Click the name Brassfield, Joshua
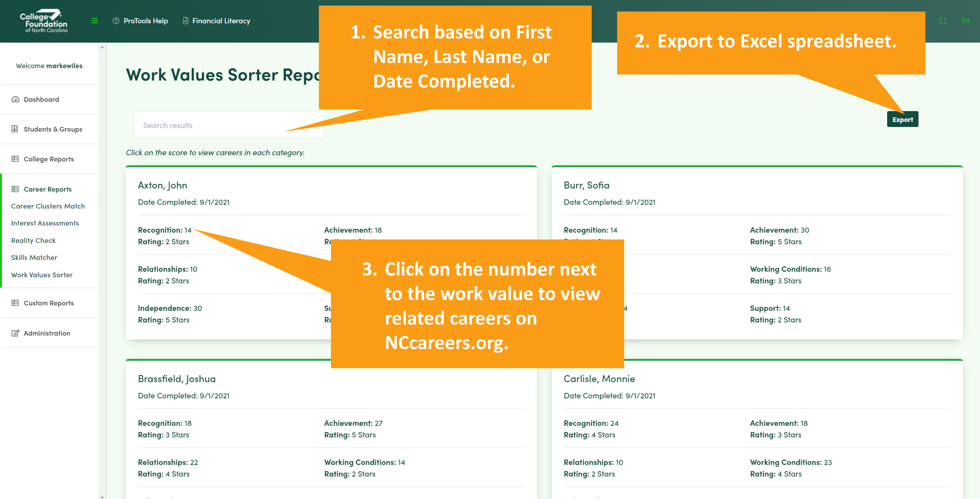 177,379
